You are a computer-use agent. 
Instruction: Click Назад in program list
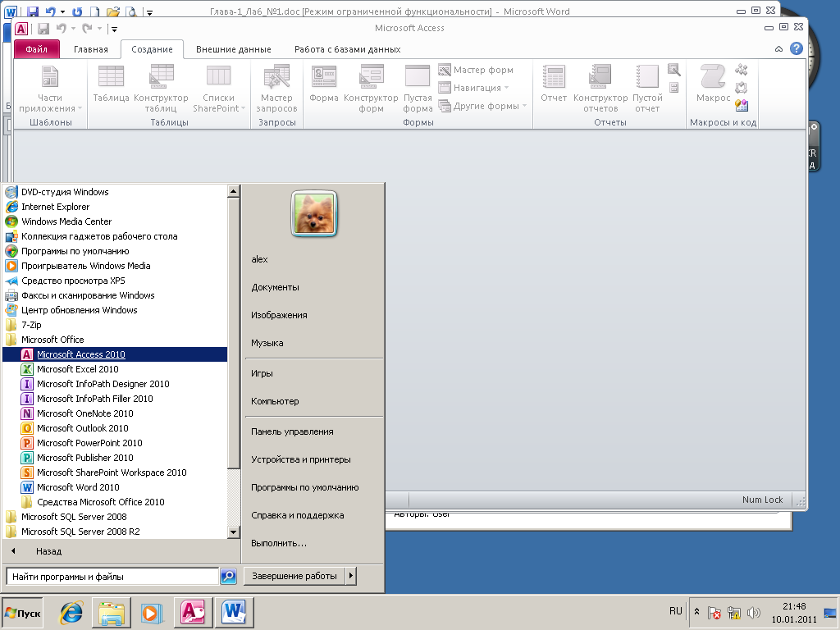(48, 551)
